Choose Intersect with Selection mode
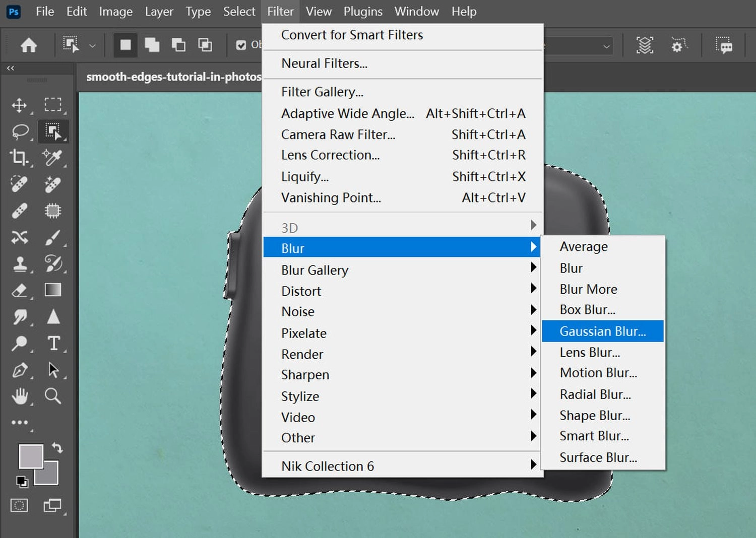The height and width of the screenshot is (538, 756). point(205,45)
